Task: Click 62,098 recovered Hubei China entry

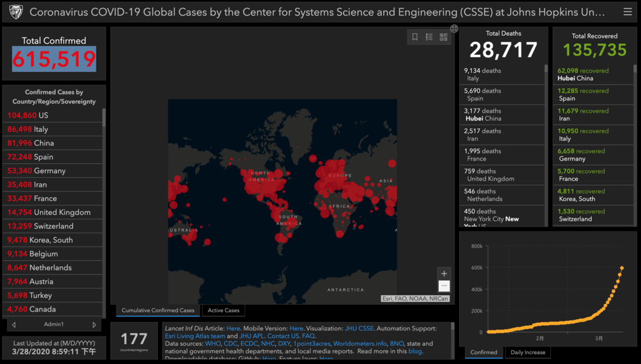Action: (593, 74)
